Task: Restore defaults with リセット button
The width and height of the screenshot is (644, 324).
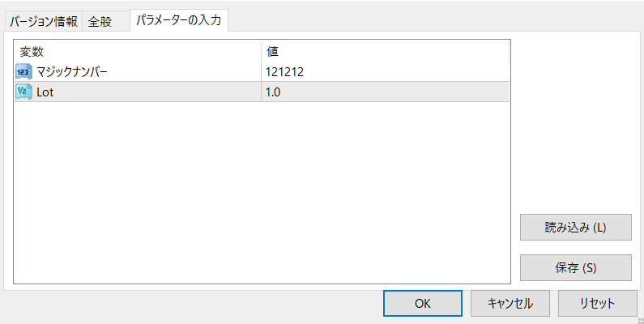Action: [598, 304]
